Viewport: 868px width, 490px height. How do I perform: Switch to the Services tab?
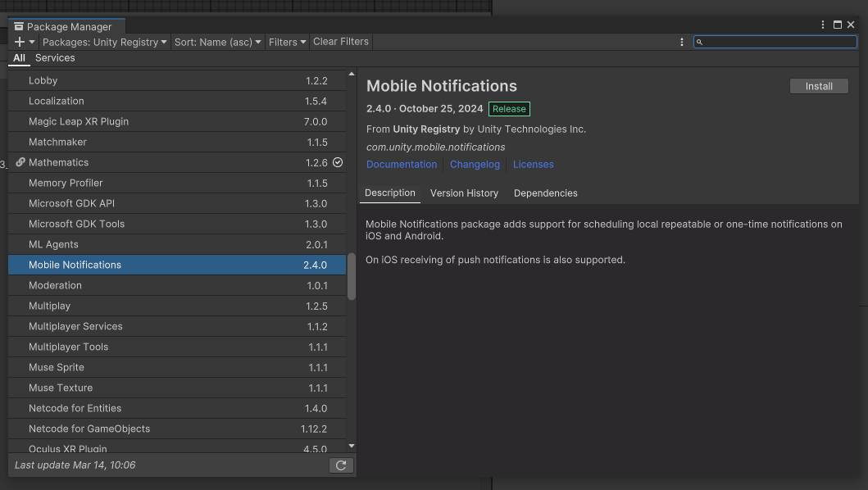pyautogui.click(x=55, y=58)
